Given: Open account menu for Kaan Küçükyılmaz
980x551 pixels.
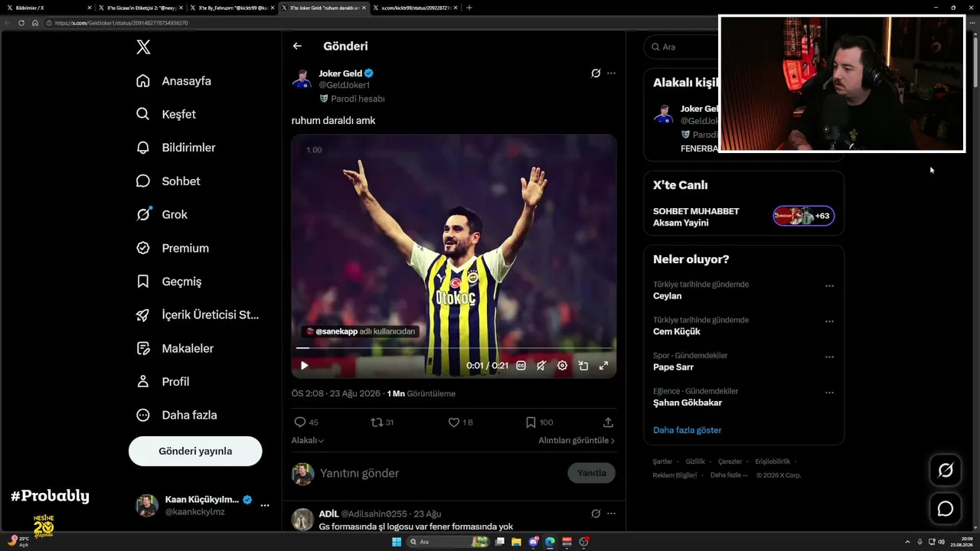Looking at the screenshot, I should click(203, 505).
